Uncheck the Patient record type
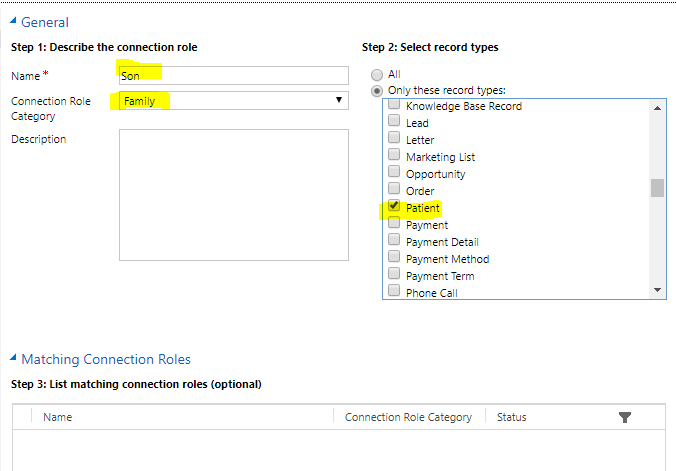 [394, 206]
